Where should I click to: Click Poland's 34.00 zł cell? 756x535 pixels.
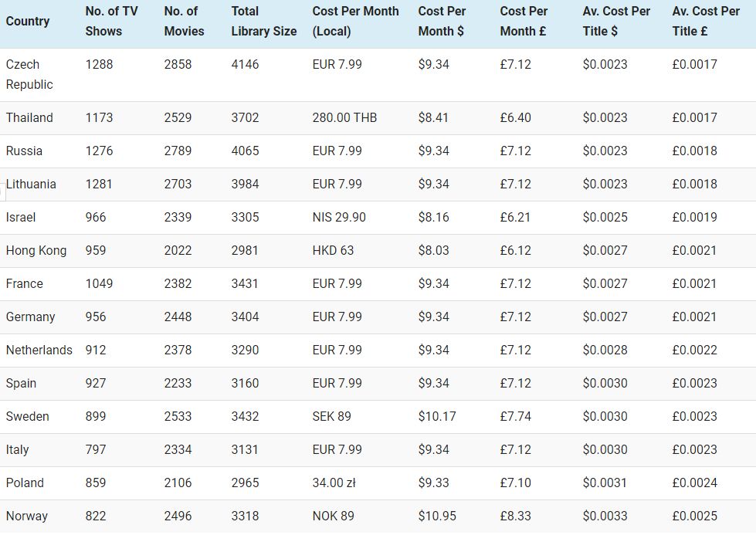(x=334, y=483)
